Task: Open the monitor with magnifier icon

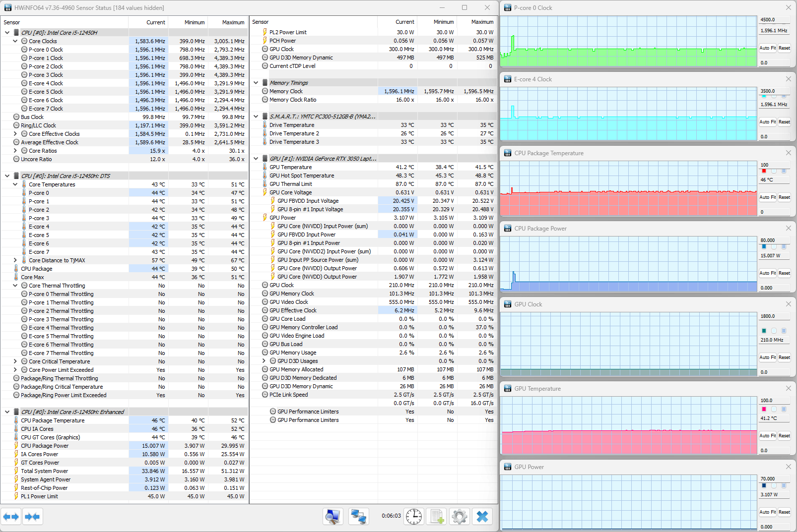Action: tap(332, 517)
